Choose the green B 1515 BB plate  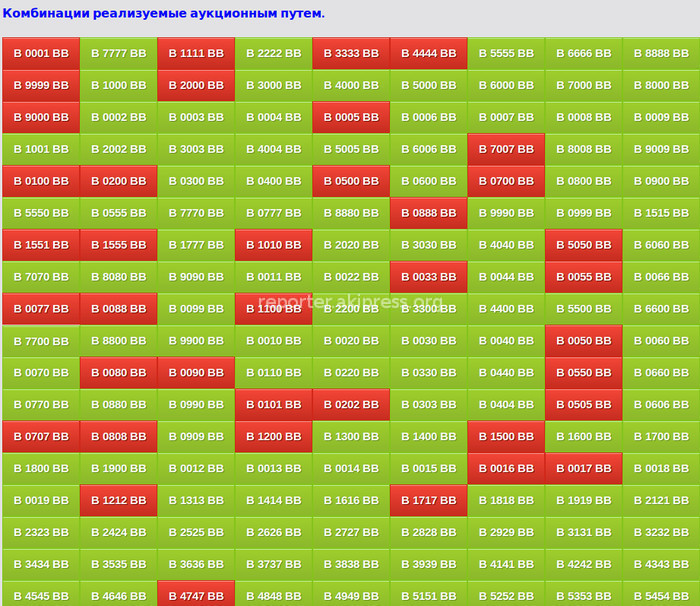pos(661,213)
